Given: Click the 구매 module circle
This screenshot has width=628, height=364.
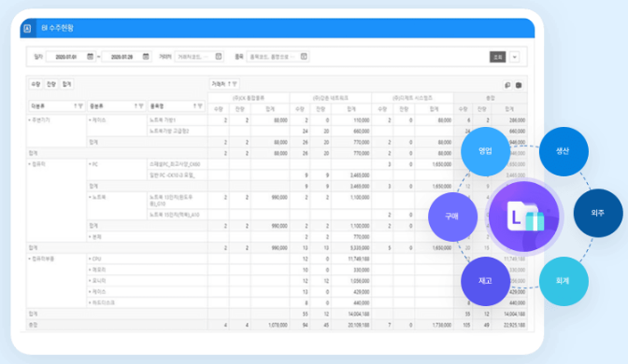Looking at the screenshot, I should click(452, 217).
